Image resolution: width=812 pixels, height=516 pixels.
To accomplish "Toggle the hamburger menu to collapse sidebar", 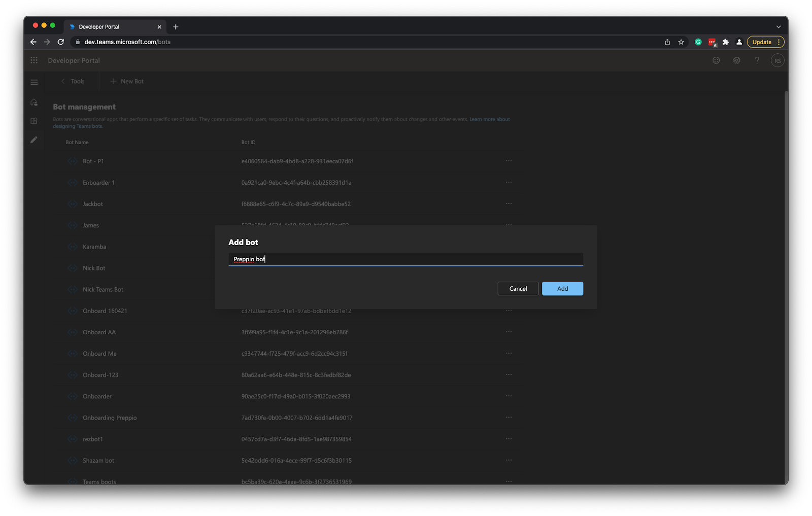I will pyautogui.click(x=34, y=81).
